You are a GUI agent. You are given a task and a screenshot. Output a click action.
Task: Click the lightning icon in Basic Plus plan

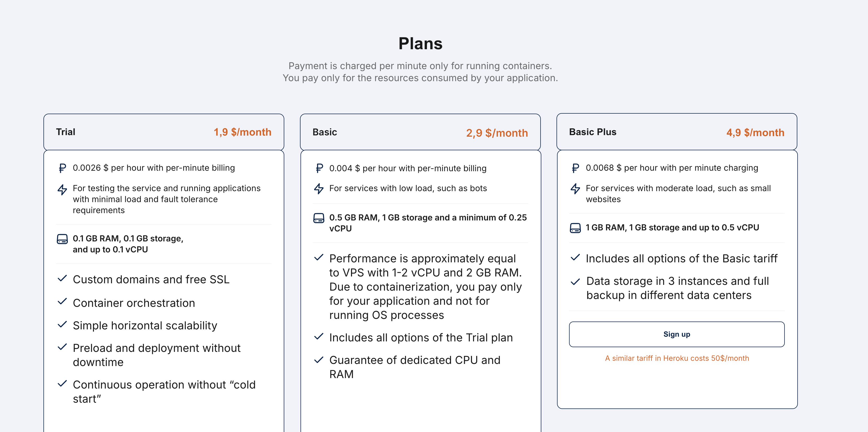pyautogui.click(x=576, y=188)
